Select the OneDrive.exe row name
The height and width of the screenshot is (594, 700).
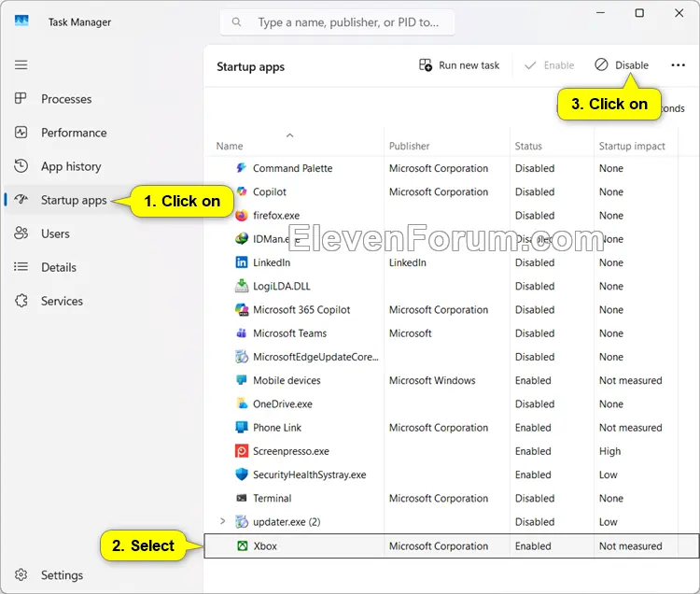click(x=283, y=403)
